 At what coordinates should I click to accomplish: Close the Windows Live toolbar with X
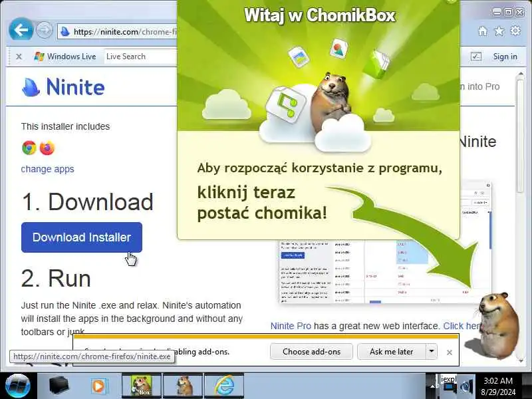coord(19,57)
